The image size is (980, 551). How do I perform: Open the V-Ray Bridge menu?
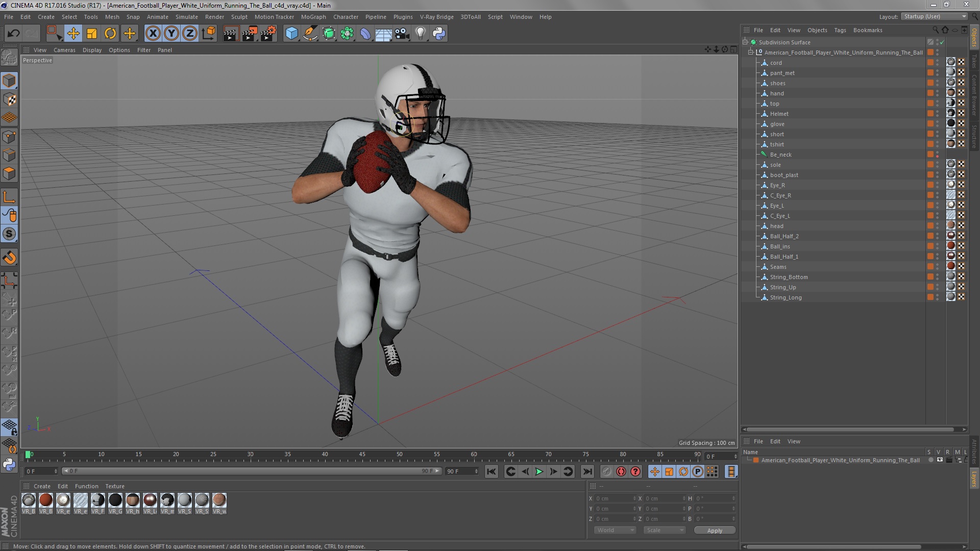click(436, 17)
